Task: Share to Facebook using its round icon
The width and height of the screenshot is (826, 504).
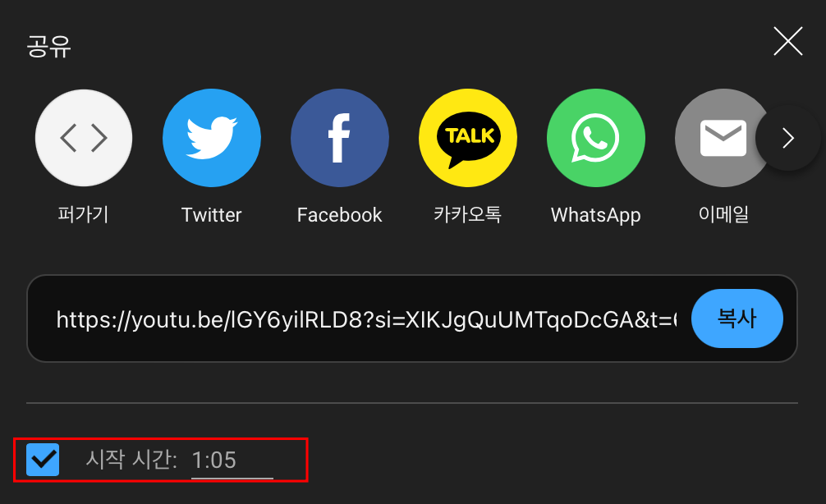Action: pyautogui.click(x=340, y=138)
